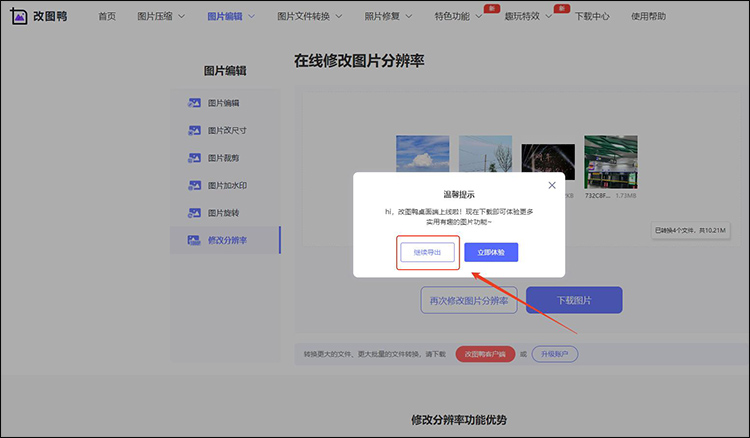Select 图片编辑 in the sidebar
Viewport: 750px width, 438px height.
pyautogui.click(x=225, y=103)
